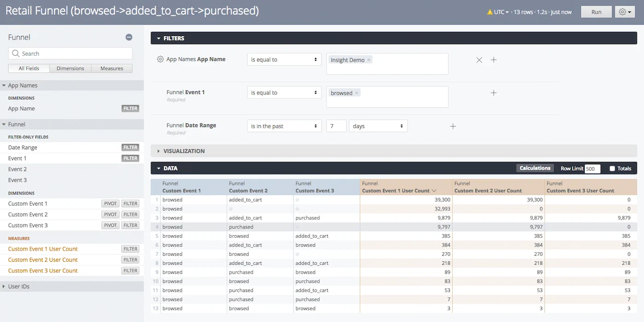Open the settings gear menu near Run

(x=625, y=12)
